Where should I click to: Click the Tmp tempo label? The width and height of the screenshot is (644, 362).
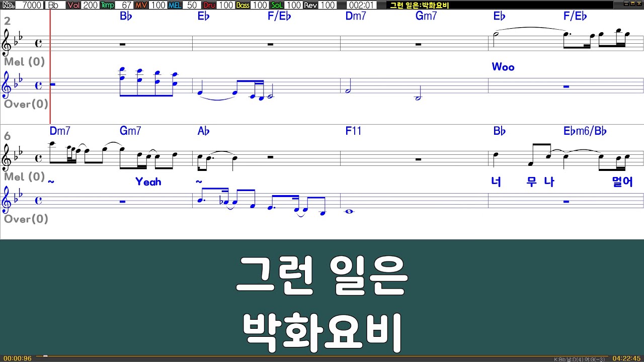(x=108, y=5)
